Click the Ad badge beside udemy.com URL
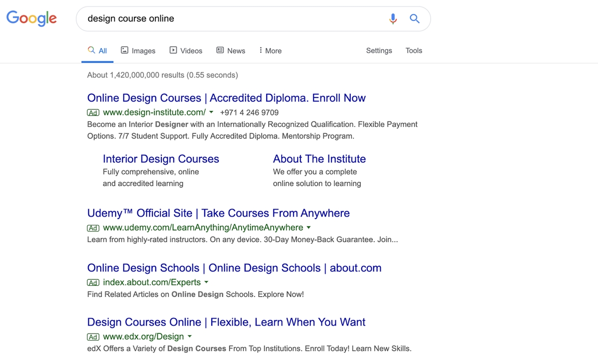This screenshot has height=364, width=598. click(93, 228)
